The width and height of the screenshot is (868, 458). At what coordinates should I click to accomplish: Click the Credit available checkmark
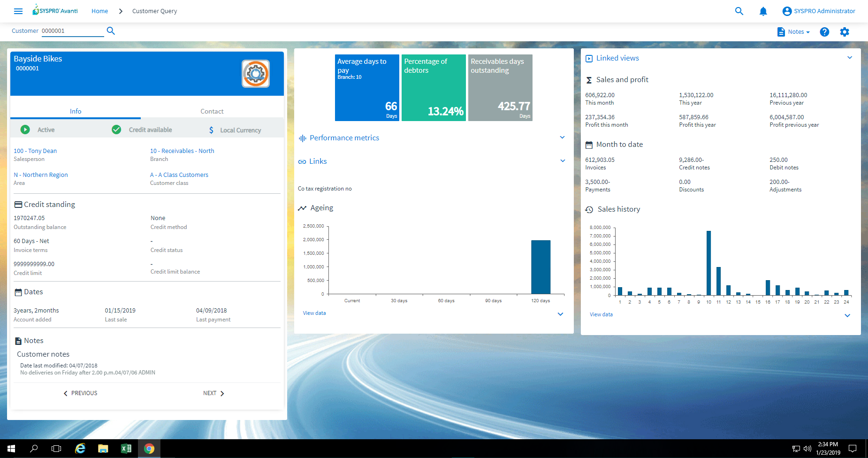point(116,130)
